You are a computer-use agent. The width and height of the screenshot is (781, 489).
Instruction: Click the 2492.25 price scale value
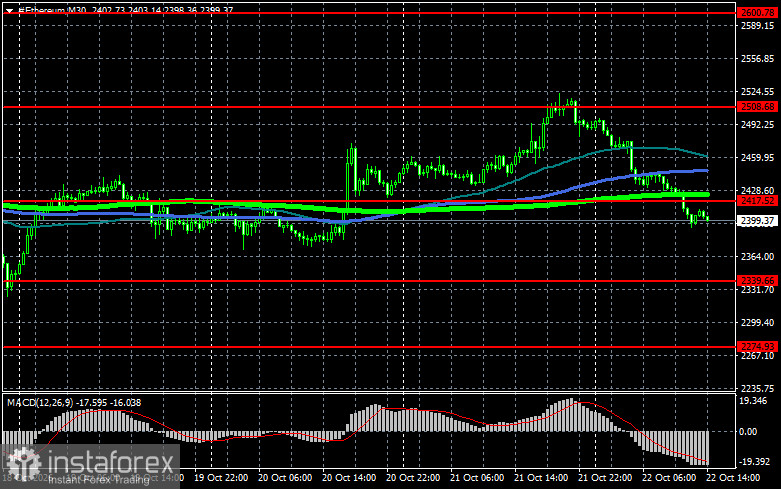[x=757, y=124]
